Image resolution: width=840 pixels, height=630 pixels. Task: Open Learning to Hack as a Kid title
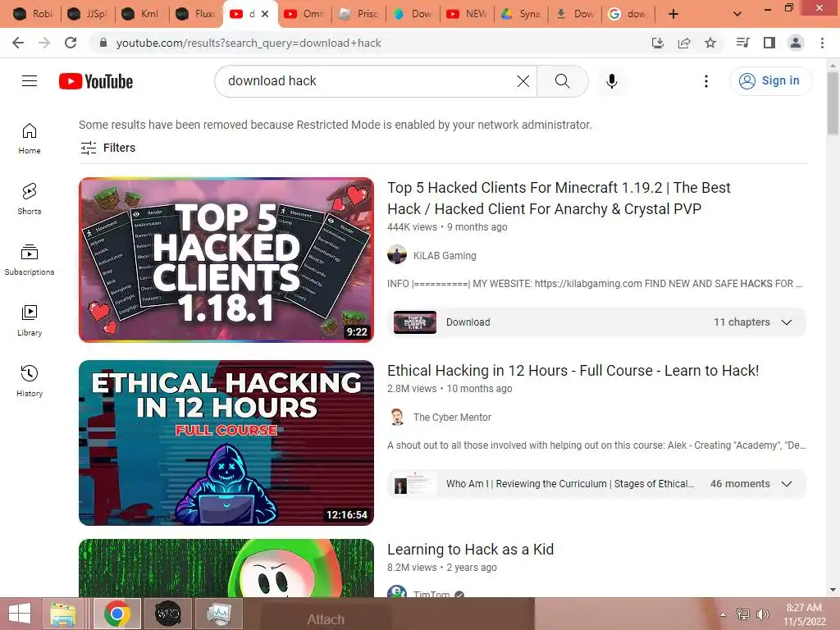(470, 550)
